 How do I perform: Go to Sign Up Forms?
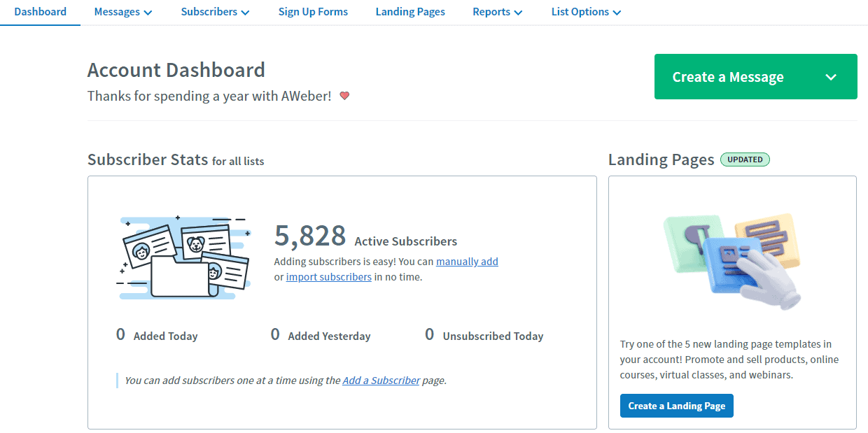pyautogui.click(x=313, y=12)
